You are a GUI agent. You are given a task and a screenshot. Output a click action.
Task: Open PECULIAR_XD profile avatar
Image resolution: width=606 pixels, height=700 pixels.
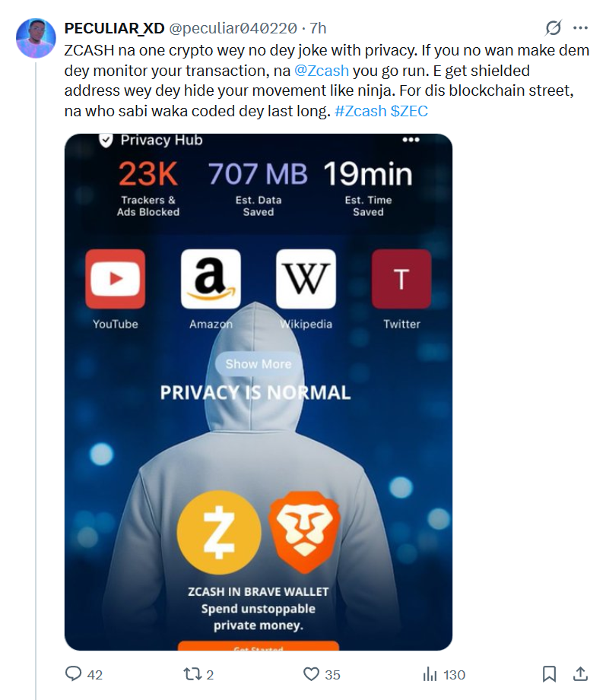tap(36, 39)
